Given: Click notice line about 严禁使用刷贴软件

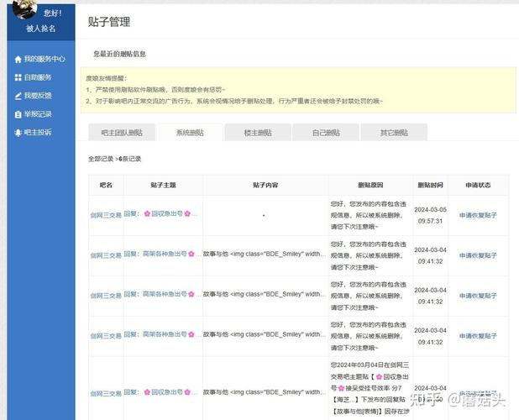Looking at the screenshot, I should click(155, 90).
